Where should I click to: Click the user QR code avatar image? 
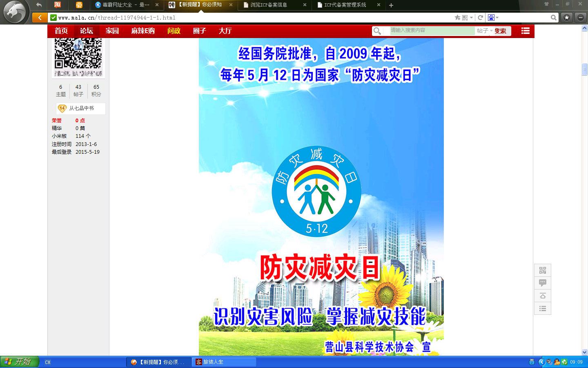78,57
